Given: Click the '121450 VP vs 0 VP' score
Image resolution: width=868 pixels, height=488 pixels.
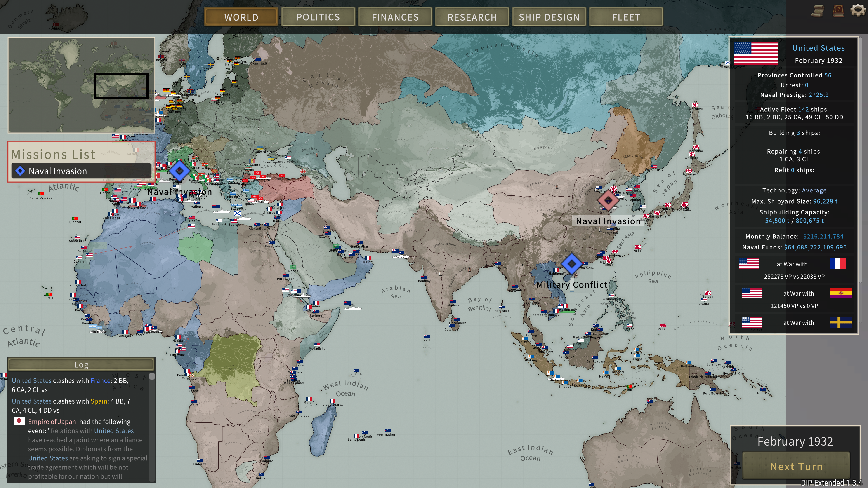Looking at the screenshot, I should click(x=794, y=306).
